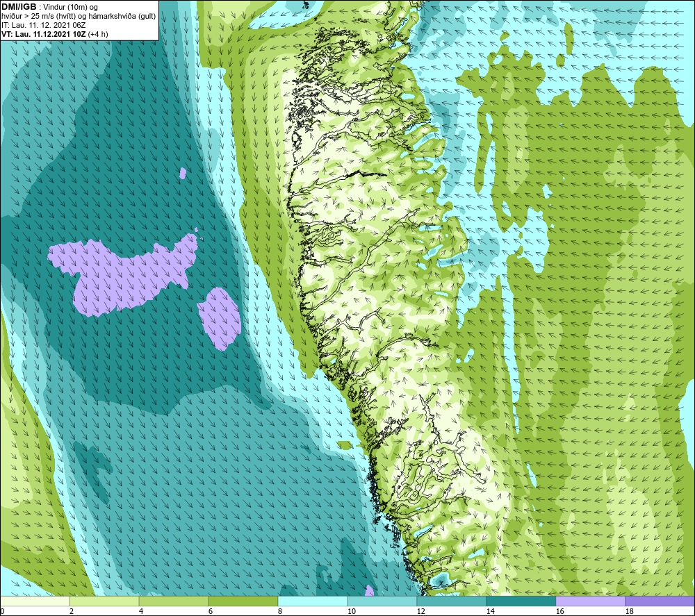Click the 8–10 m/s light cyan legend swatch
695x616 pixels.
[x=313, y=601]
